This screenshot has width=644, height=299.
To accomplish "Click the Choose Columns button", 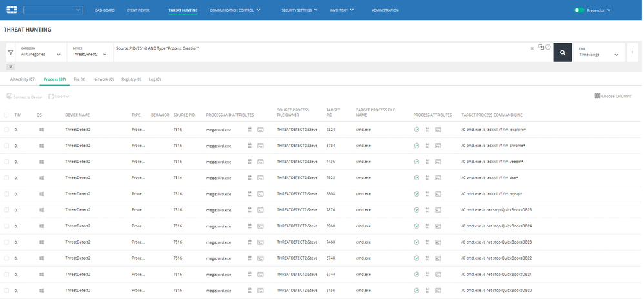I will point(612,96).
